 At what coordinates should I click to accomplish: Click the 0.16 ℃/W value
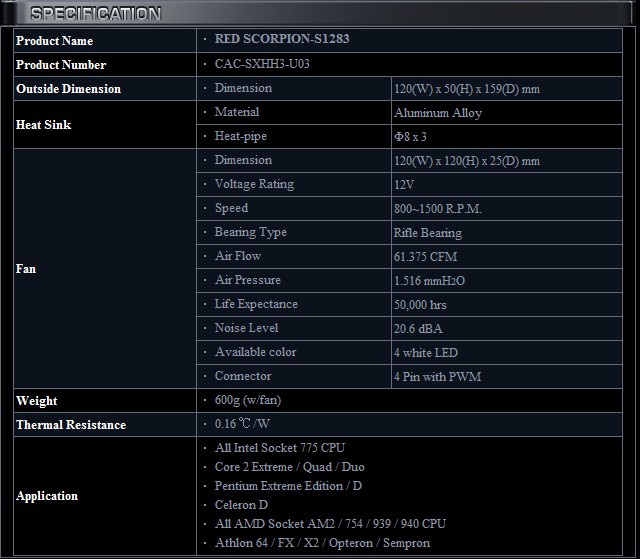pos(242,424)
